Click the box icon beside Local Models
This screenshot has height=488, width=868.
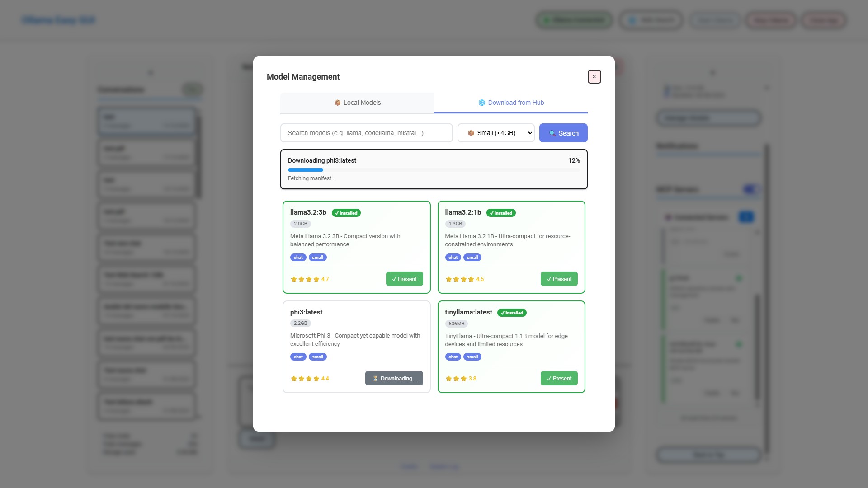click(337, 103)
